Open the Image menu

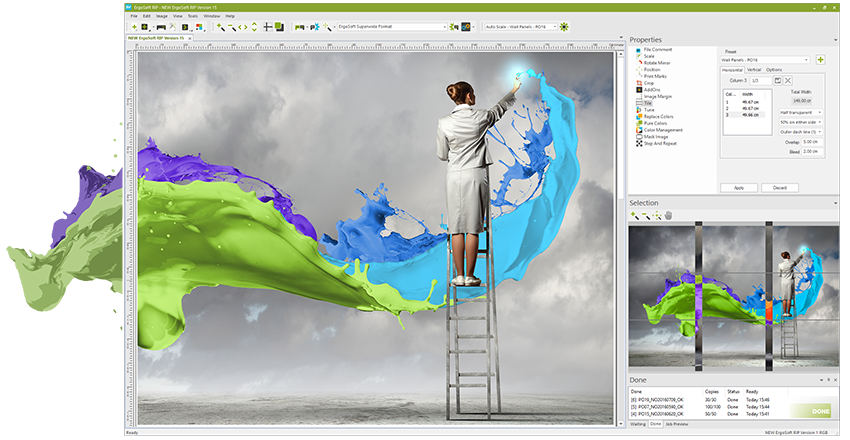coord(161,16)
